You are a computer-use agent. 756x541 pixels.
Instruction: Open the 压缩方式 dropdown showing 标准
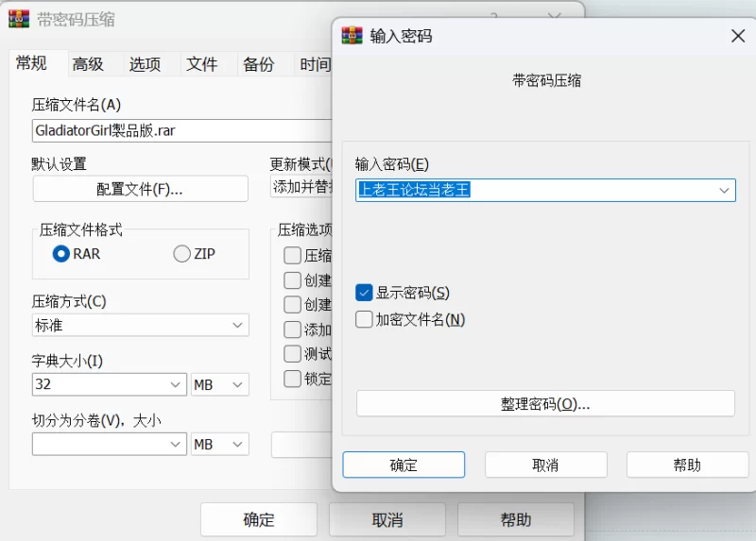coord(140,325)
